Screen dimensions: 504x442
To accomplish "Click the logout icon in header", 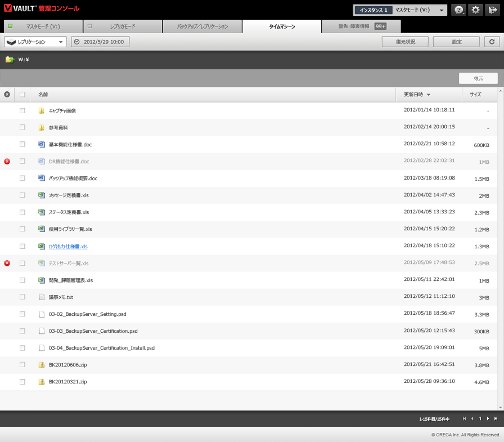I will click(492, 10).
